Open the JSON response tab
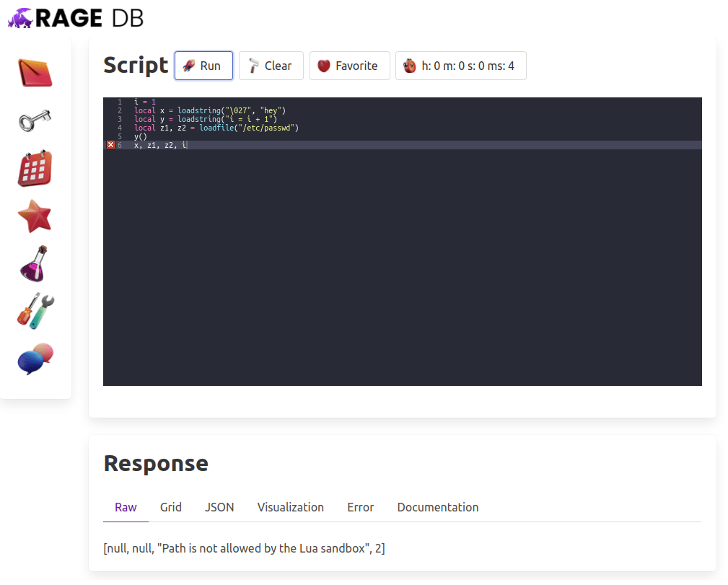Image resolution: width=728 pixels, height=585 pixels. point(219,507)
